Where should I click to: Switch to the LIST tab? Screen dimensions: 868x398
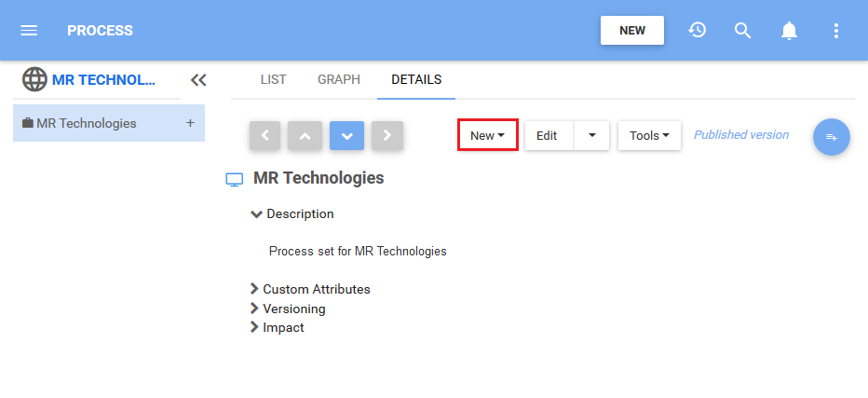[274, 80]
